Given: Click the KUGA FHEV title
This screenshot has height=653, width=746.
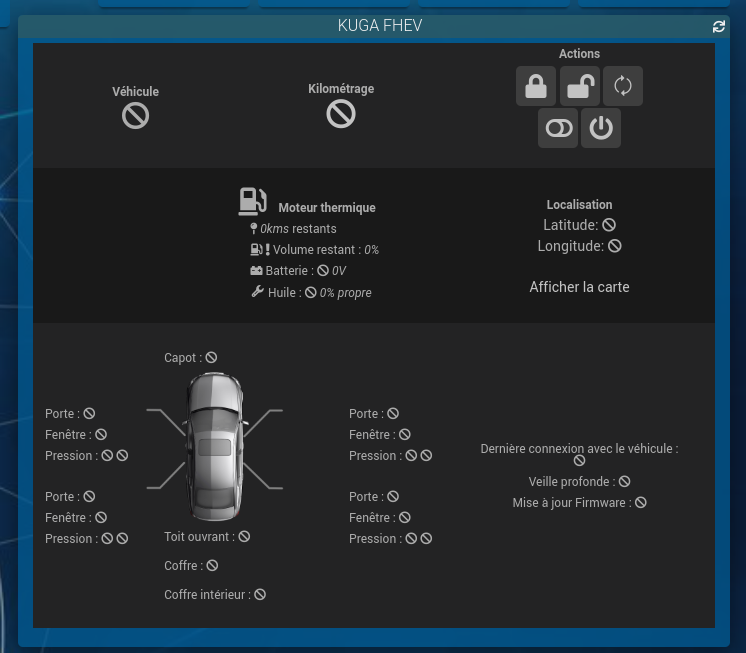Looking at the screenshot, I should [x=380, y=25].
